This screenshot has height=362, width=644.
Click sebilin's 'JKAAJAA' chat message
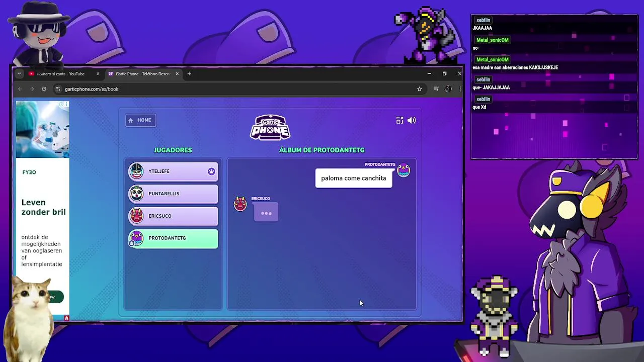tap(482, 28)
